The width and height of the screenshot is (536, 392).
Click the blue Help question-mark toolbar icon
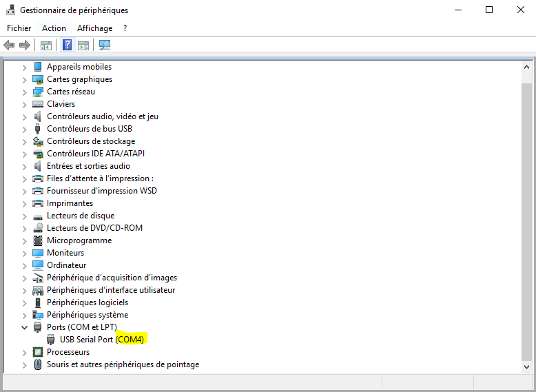68,45
